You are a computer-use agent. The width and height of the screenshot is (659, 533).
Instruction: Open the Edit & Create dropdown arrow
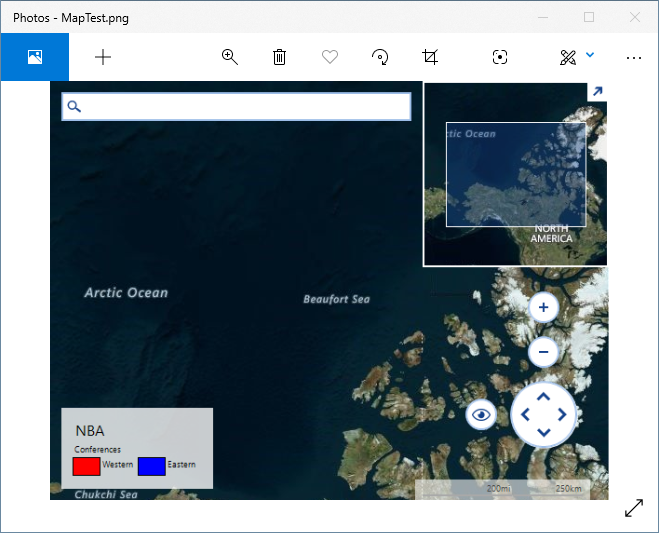point(590,56)
